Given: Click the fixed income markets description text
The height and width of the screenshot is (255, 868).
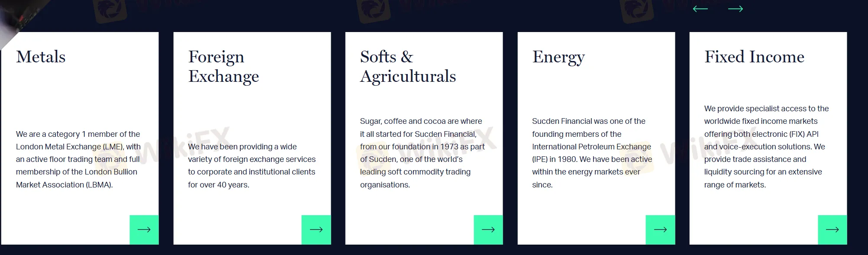Looking at the screenshot, I should point(766,147).
